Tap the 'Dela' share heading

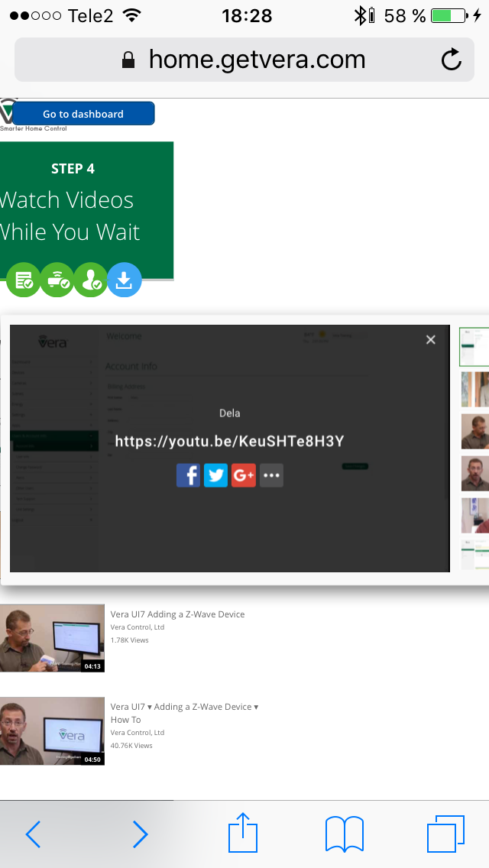pos(229,413)
